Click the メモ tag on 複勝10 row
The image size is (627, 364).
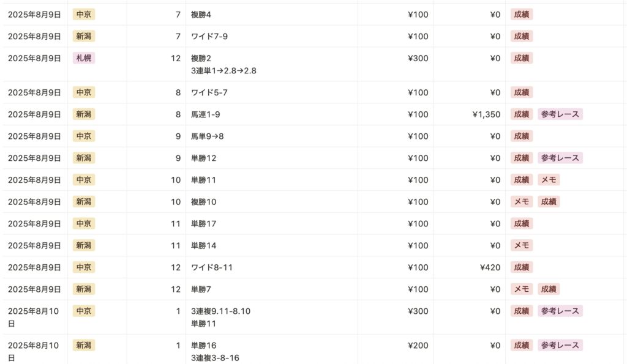click(522, 202)
